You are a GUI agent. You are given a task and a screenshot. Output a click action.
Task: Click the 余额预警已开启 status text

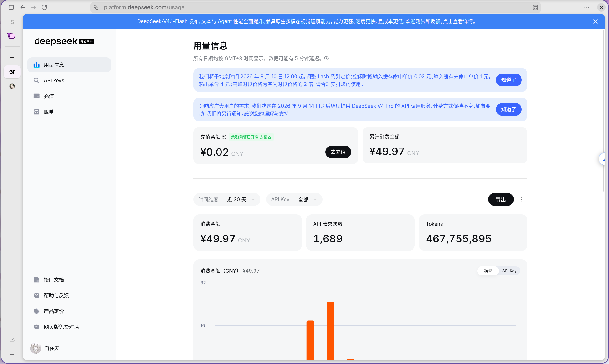(245, 137)
